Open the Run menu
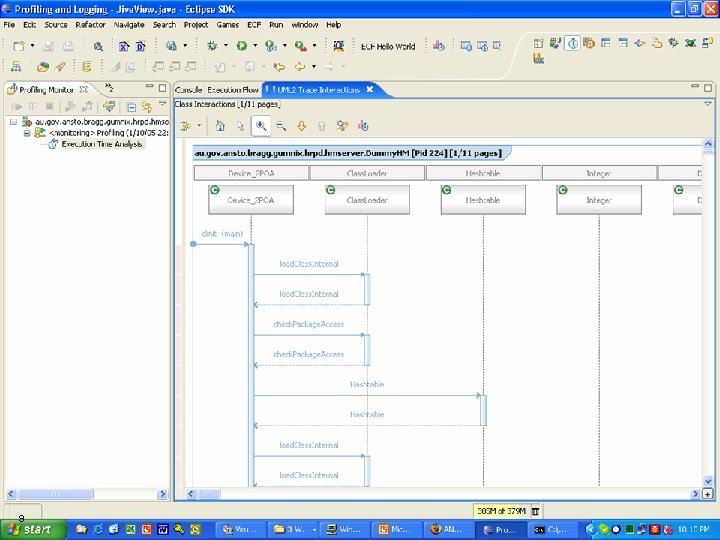 pyautogui.click(x=276, y=25)
